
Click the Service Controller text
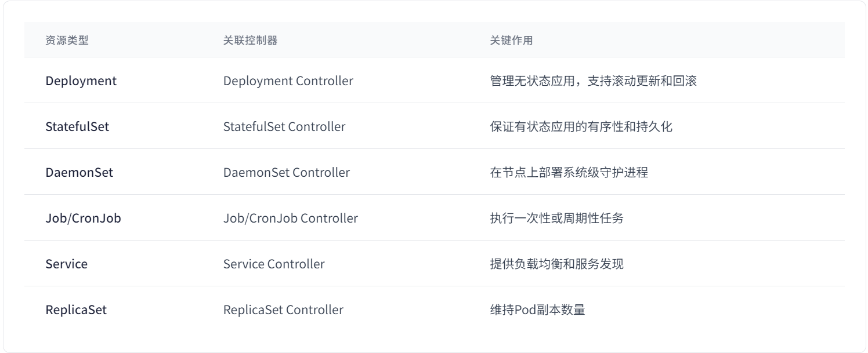[274, 264]
